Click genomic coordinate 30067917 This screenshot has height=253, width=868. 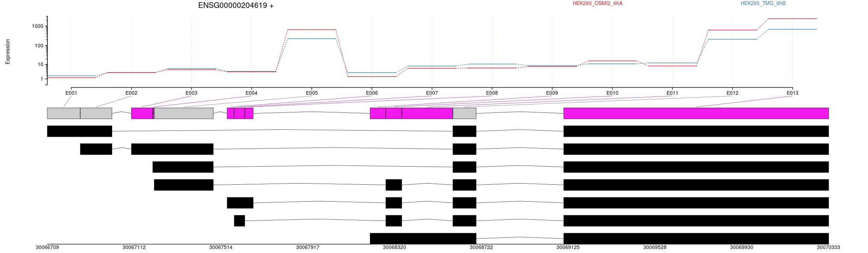(307, 248)
